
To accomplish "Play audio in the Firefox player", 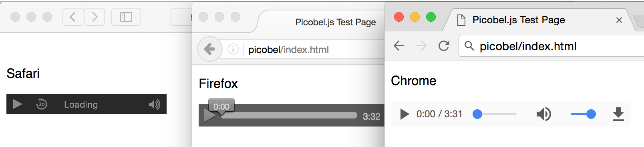I will click(209, 116).
